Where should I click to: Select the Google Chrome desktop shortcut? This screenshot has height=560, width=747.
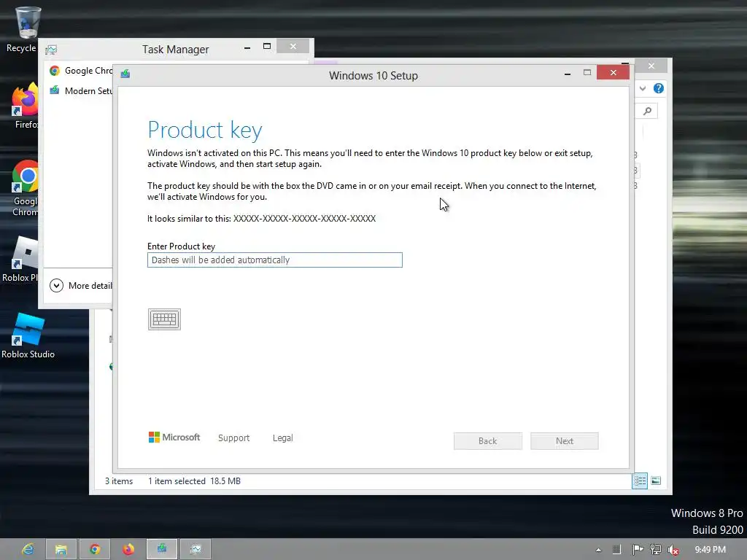coord(24,188)
